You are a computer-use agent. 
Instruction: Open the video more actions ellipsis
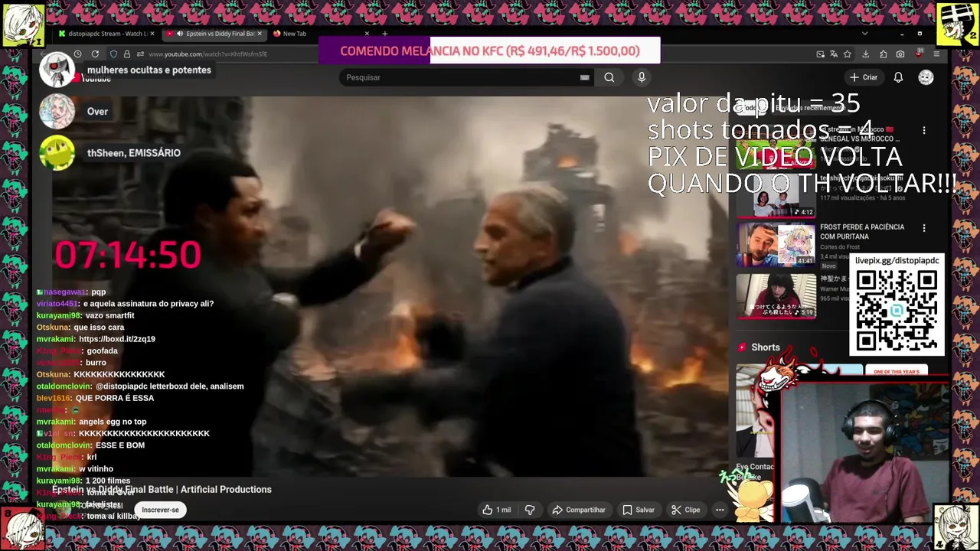(x=720, y=510)
